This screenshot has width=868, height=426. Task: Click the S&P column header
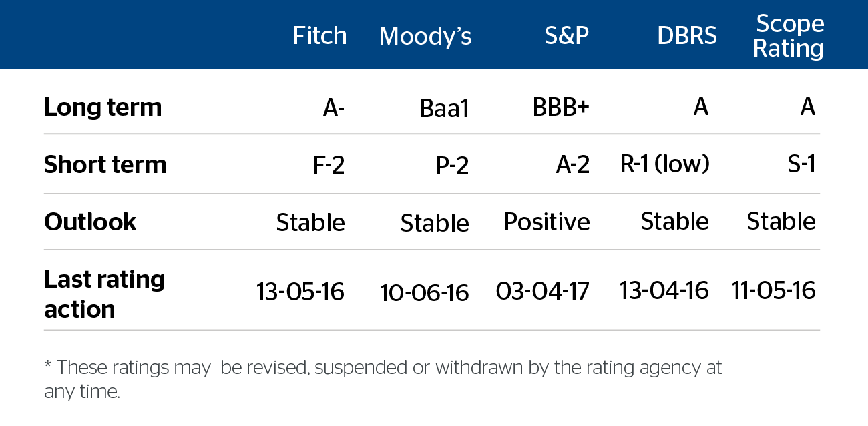tap(566, 36)
